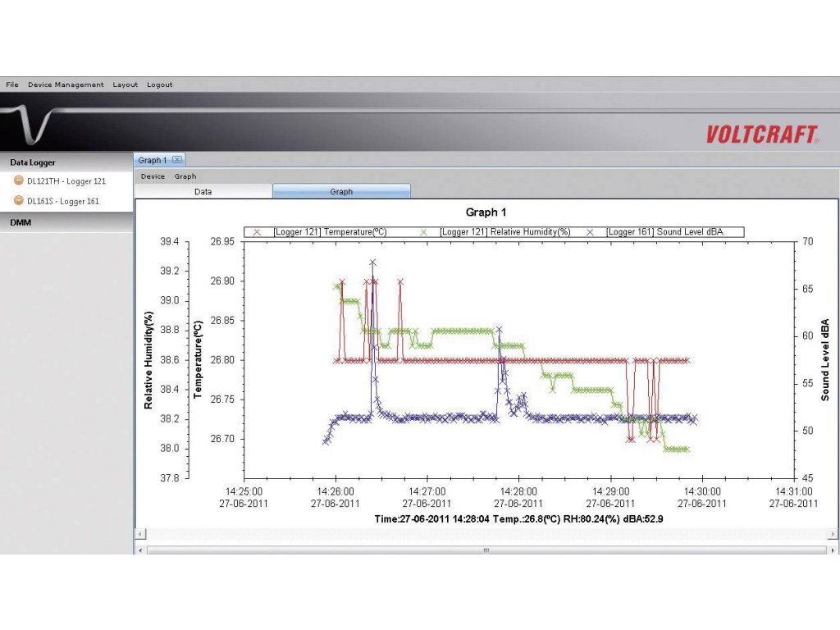Screen dimensions: 840x630
Task: Click the lower scrollbar's right arrow
Action: [833, 550]
